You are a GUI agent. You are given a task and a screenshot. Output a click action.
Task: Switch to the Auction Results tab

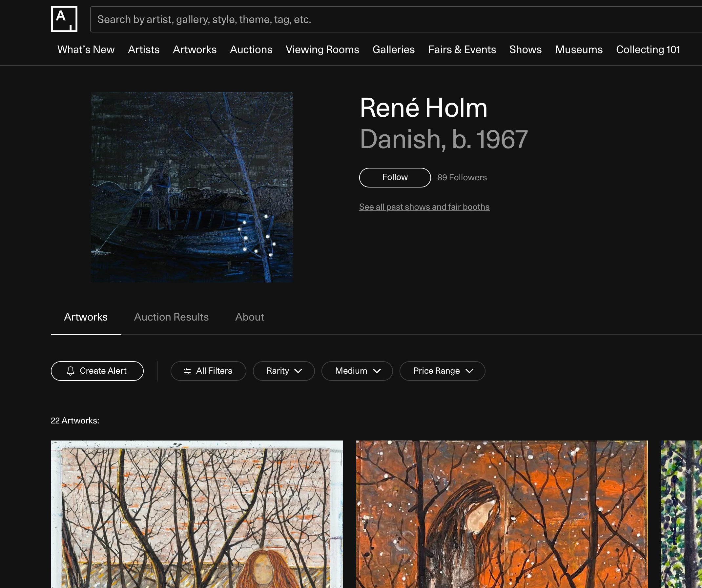(x=171, y=317)
